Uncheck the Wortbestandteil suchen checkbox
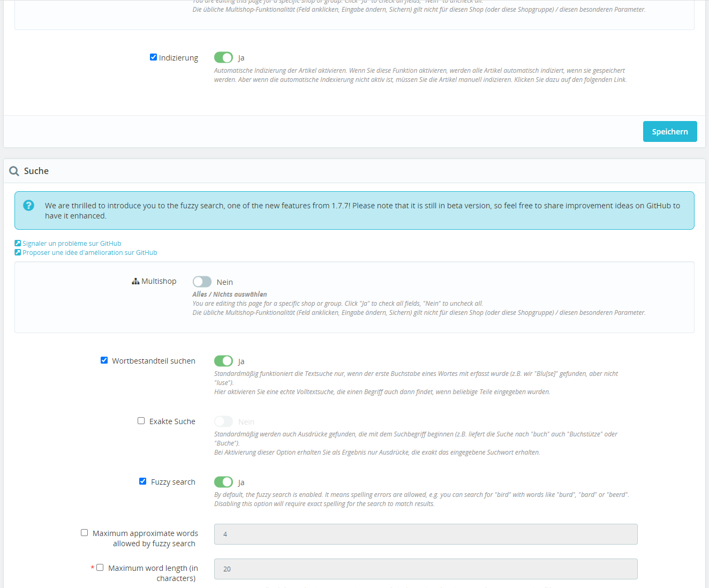 104,360
